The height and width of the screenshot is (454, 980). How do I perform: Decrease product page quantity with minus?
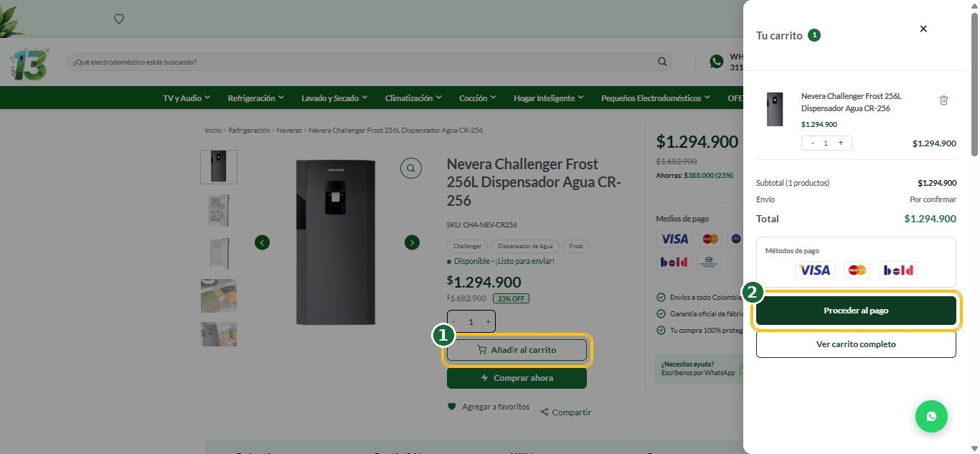point(454,321)
